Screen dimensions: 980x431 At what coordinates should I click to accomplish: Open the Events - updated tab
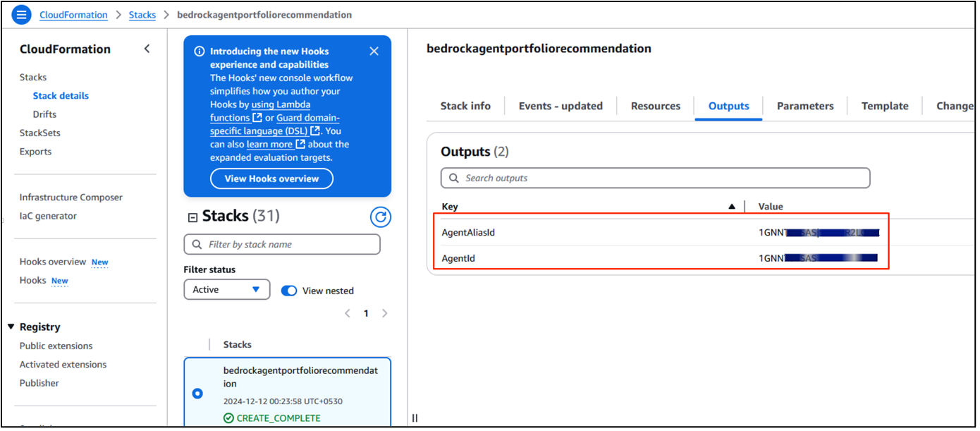coord(561,106)
